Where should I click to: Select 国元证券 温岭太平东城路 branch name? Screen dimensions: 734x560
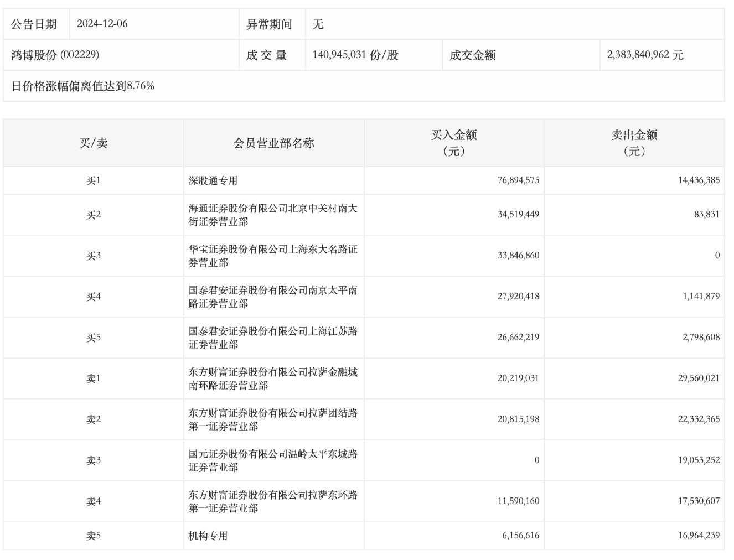pyautogui.click(x=273, y=460)
